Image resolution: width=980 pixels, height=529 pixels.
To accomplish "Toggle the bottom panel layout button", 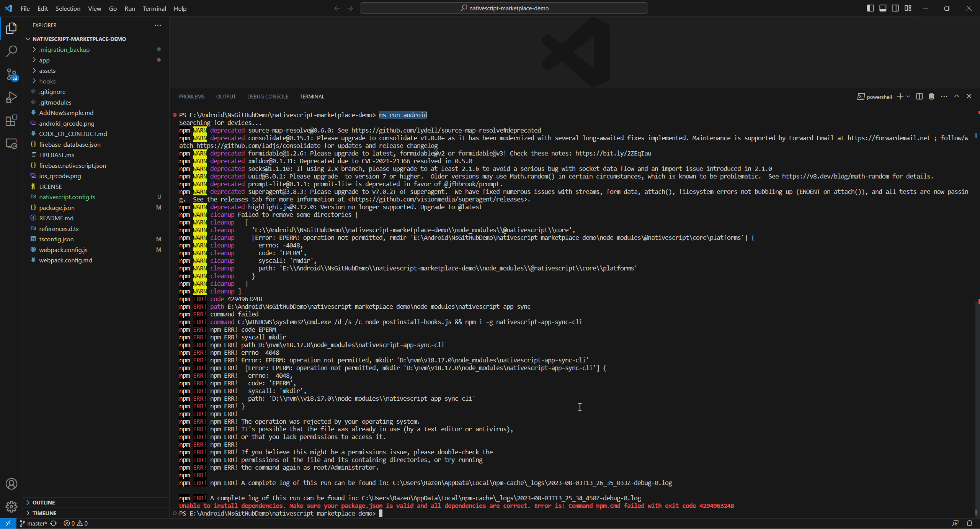I will (x=883, y=8).
